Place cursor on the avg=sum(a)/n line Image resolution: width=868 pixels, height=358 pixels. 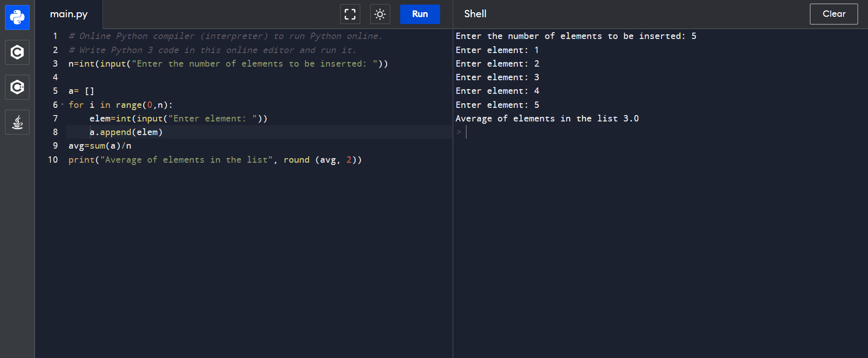(100, 146)
